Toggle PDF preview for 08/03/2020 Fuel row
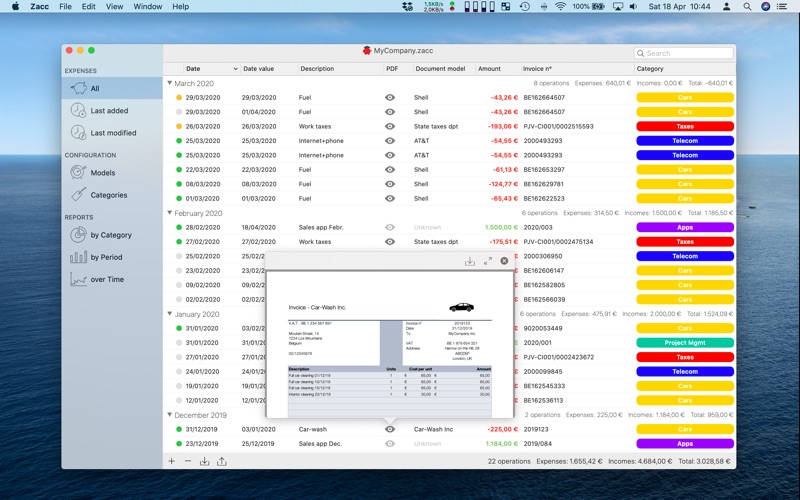 click(x=390, y=184)
